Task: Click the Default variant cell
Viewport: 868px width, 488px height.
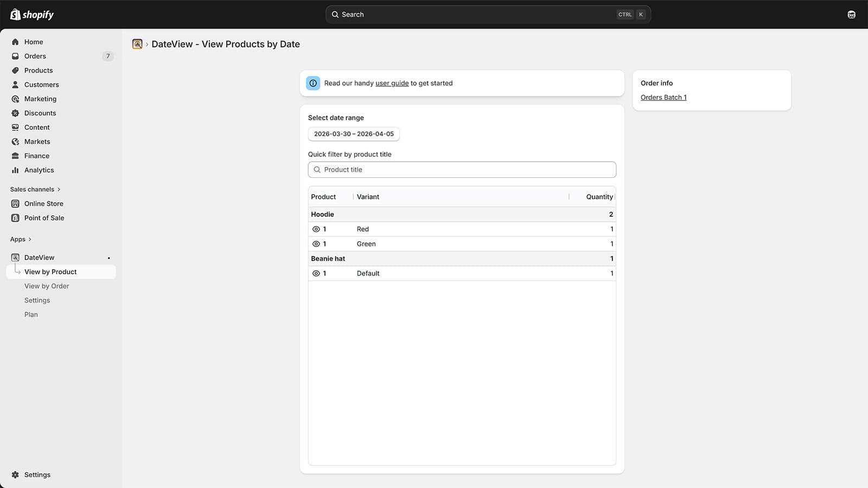Action: point(368,273)
